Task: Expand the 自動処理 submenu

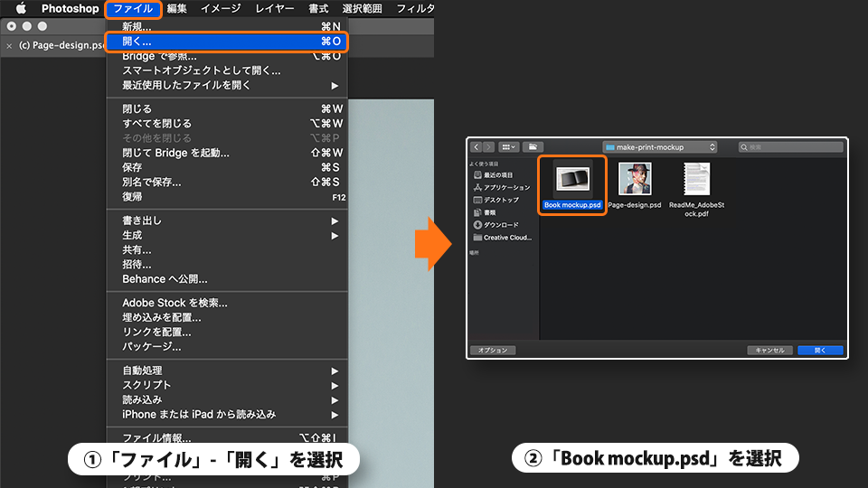Action: point(227,371)
